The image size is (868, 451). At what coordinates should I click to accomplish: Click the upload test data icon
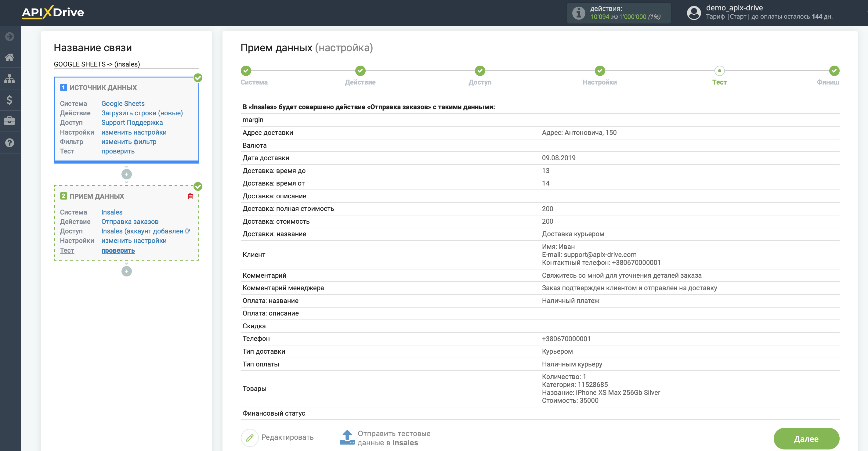[347, 438]
